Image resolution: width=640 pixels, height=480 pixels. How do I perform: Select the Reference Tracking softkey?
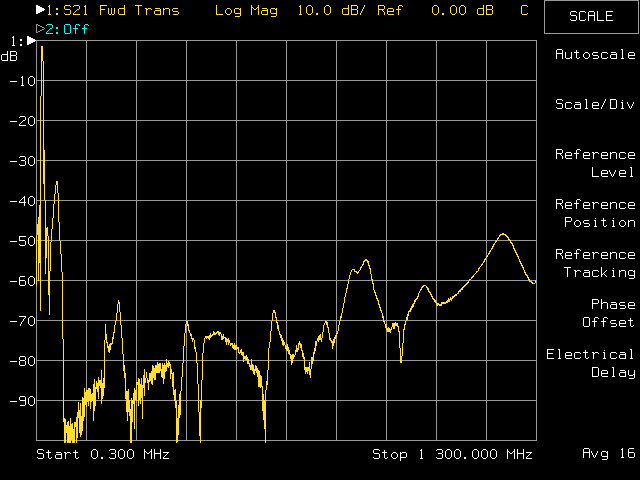(x=595, y=263)
